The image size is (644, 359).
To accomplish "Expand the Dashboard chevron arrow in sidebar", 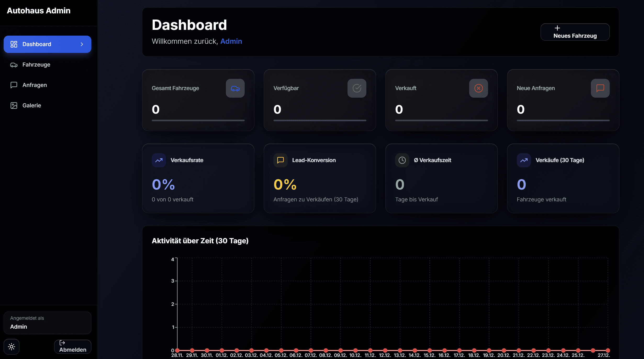I will (x=82, y=44).
